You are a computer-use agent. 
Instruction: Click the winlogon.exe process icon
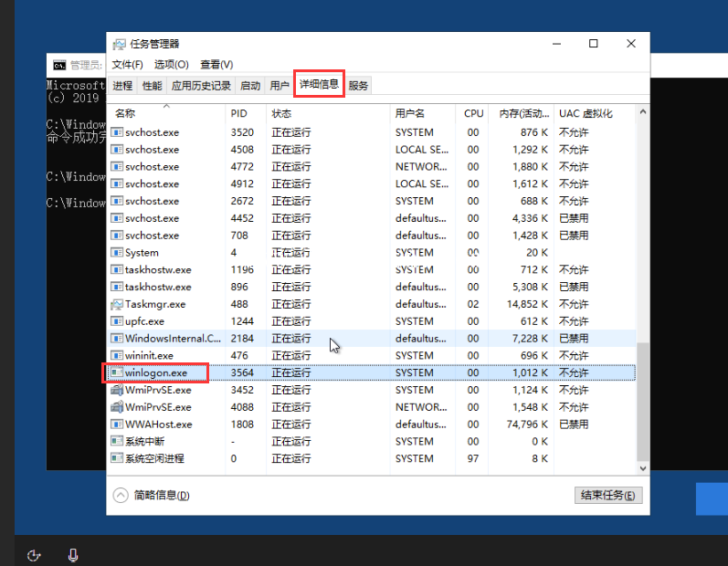pyautogui.click(x=117, y=372)
